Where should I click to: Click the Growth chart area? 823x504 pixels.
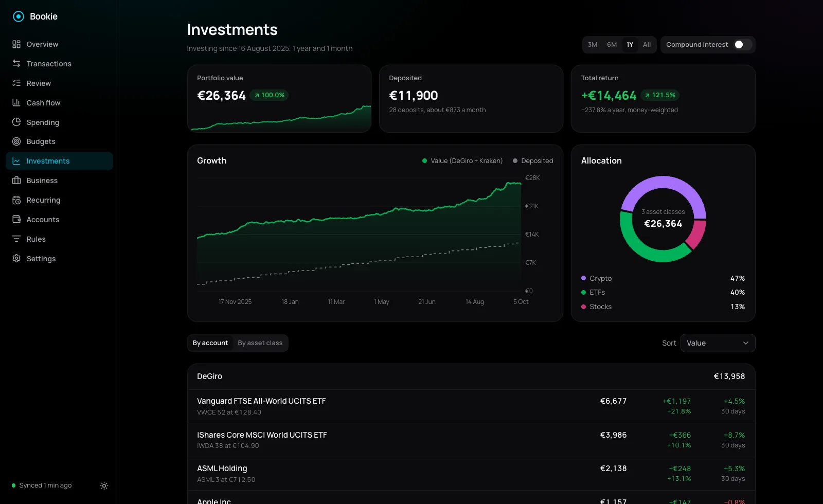point(359,235)
